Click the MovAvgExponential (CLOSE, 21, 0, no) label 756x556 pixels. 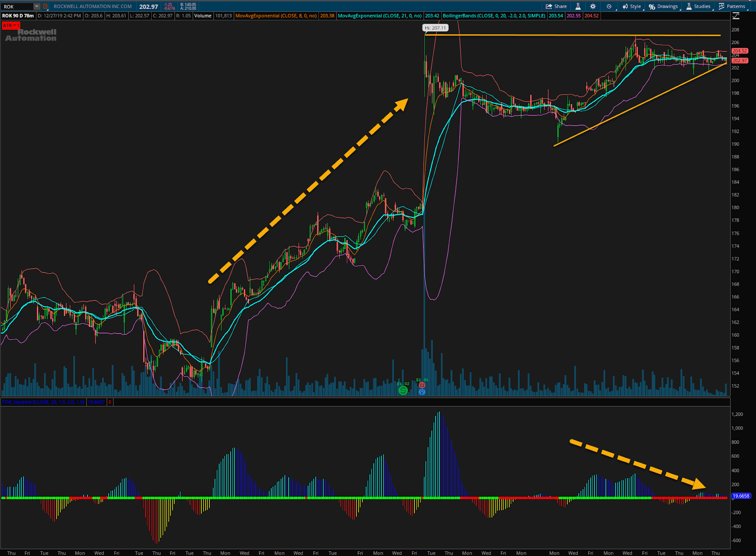pos(380,16)
